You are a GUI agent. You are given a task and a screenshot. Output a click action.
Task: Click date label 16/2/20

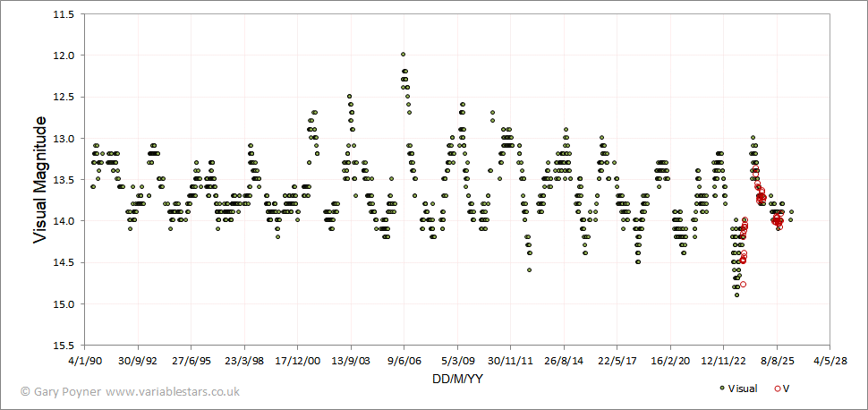point(670,361)
